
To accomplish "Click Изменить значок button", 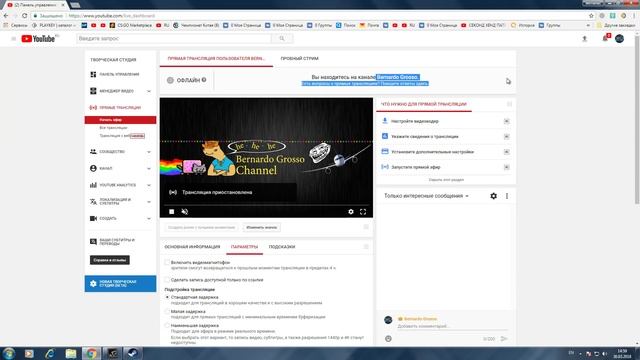I will point(261,227).
